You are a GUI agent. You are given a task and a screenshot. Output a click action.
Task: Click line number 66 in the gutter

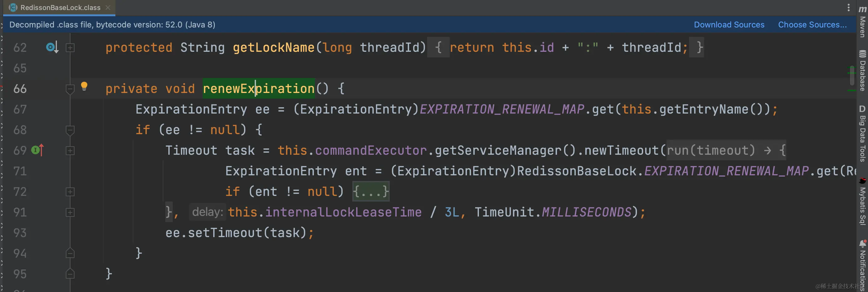click(20, 89)
